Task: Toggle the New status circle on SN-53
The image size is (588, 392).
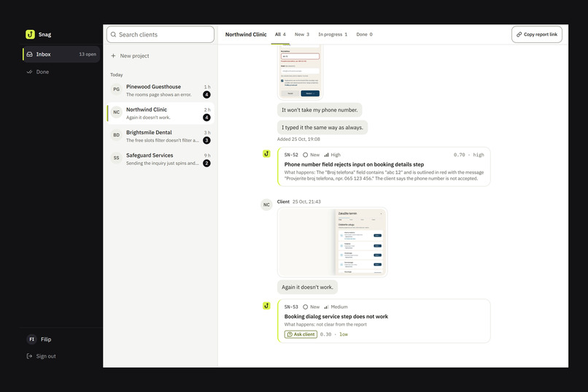Action: 305,307
